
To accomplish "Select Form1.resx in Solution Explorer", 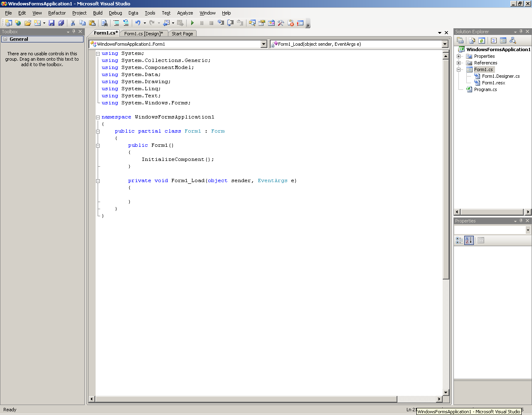I will click(493, 83).
